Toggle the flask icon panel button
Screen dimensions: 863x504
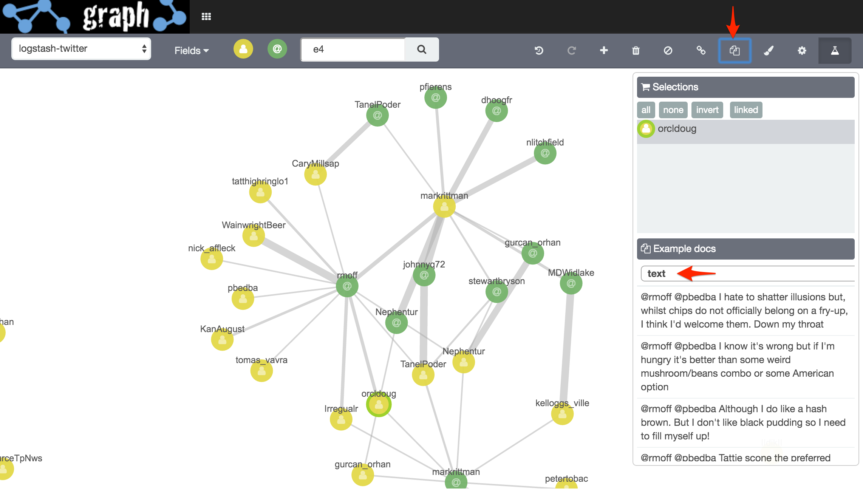click(835, 50)
